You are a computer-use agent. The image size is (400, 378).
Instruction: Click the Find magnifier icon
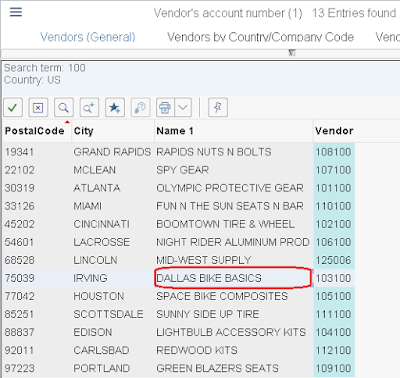pyautogui.click(x=63, y=107)
